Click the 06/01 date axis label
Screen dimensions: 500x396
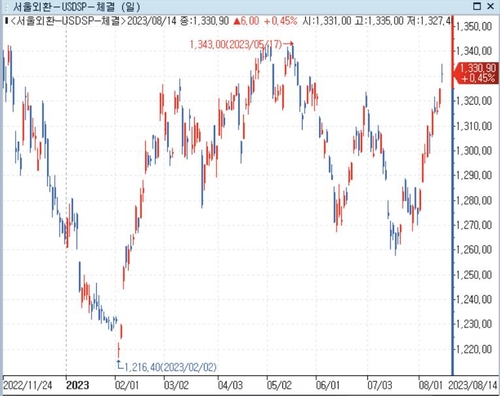pos(328,385)
